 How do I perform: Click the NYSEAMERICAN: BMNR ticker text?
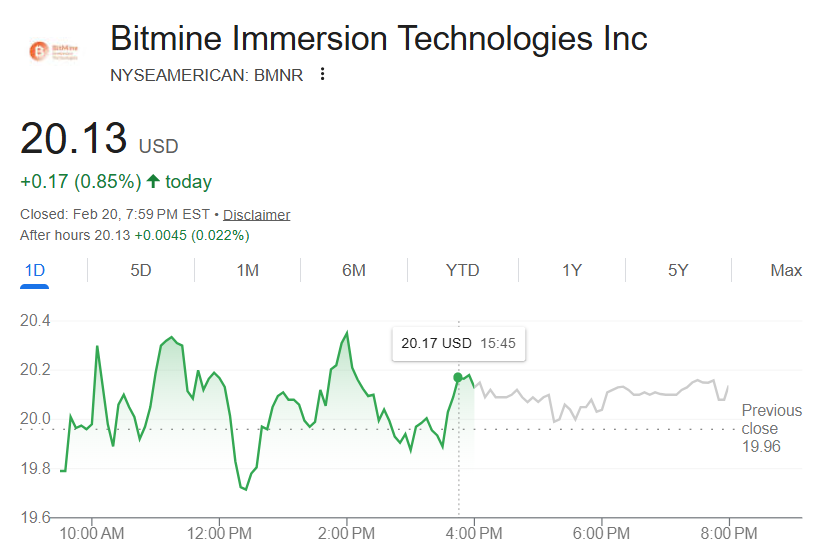click(x=205, y=75)
